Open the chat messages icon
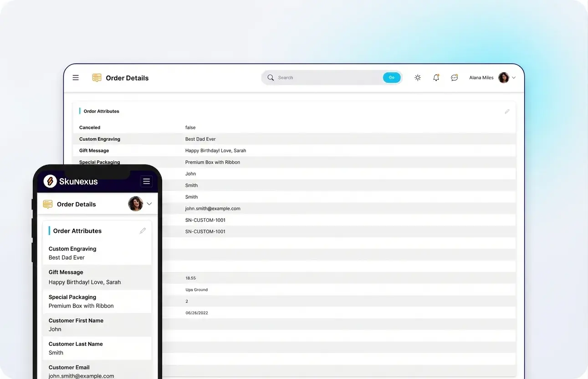The height and width of the screenshot is (379, 588). [454, 78]
